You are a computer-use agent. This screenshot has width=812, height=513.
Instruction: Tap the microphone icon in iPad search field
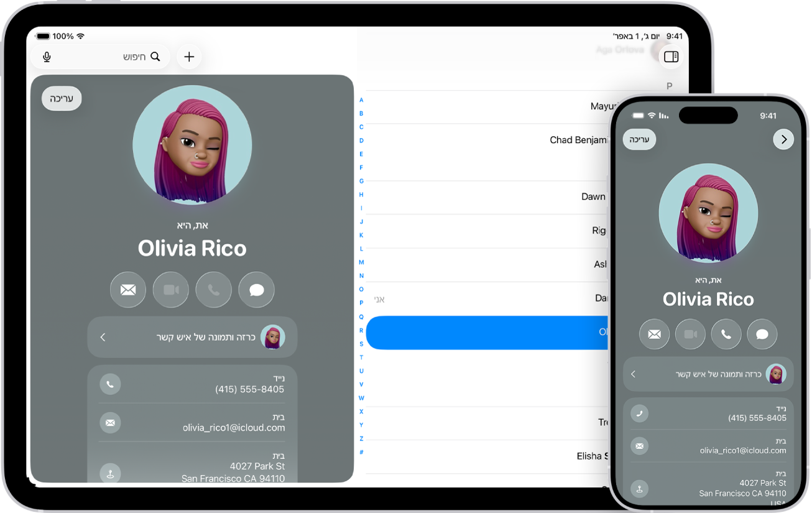pyautogui.click(x=47, y=57)
